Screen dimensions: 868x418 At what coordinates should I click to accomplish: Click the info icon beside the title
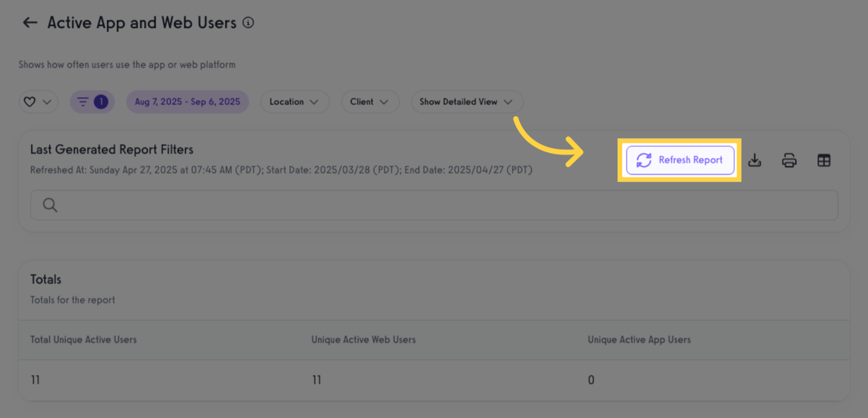[248, 23]
